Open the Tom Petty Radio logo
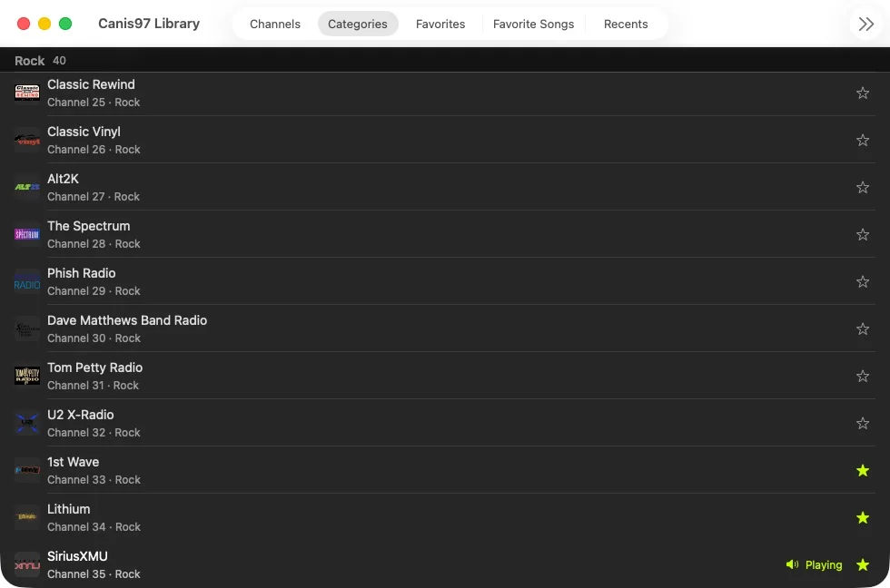 coord(26,376)
